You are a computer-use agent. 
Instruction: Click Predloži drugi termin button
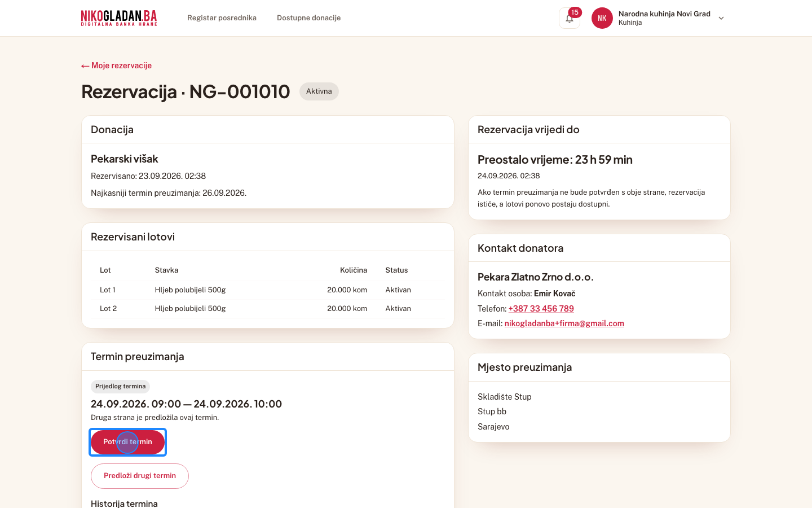tap(140, 476)
